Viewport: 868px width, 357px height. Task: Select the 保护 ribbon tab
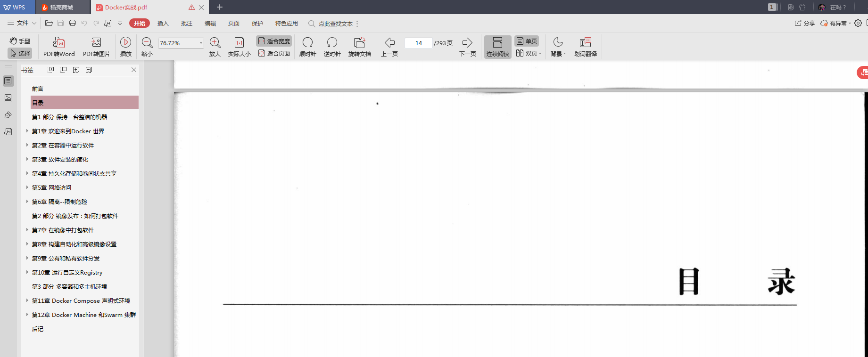click(257, 23)
